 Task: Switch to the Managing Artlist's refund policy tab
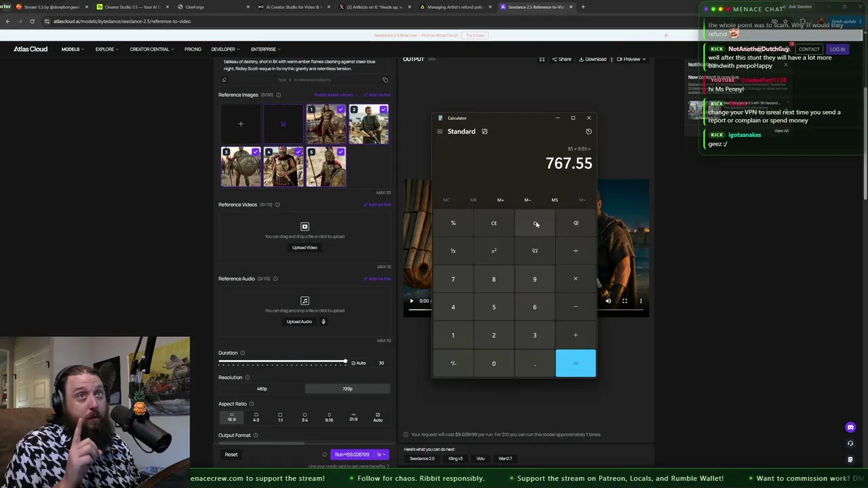click(456, 7)
